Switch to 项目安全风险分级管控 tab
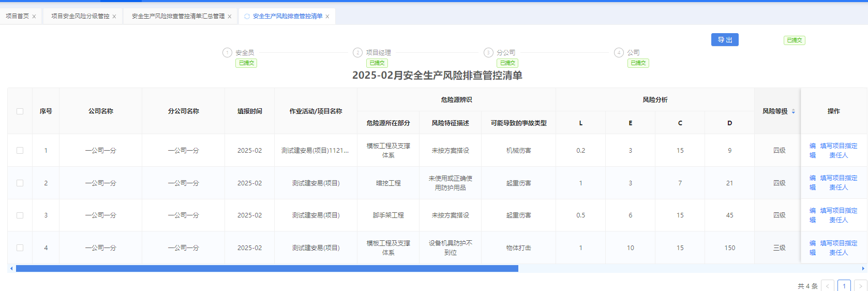Viewport: 868px width, 291px height. 80,17
